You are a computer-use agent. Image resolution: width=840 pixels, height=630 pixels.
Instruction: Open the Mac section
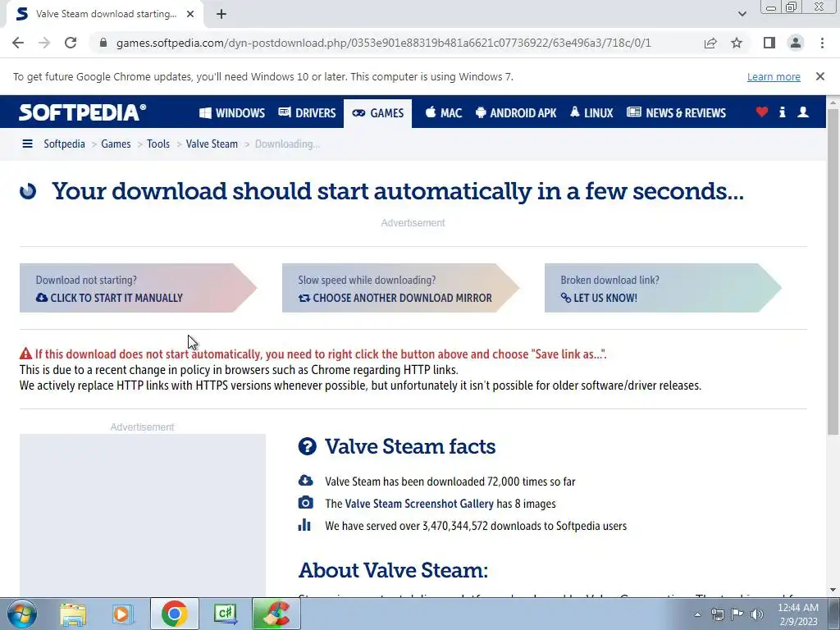click(x=444, y=113)
